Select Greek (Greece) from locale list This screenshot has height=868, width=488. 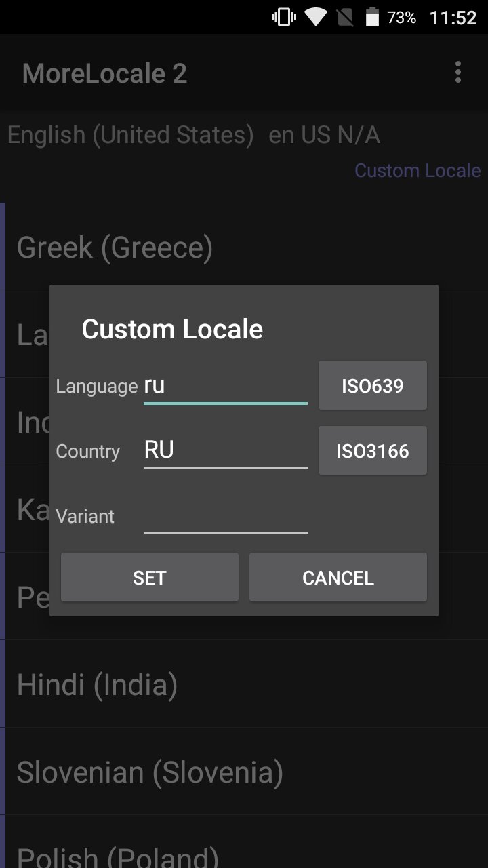click(115, 248)
